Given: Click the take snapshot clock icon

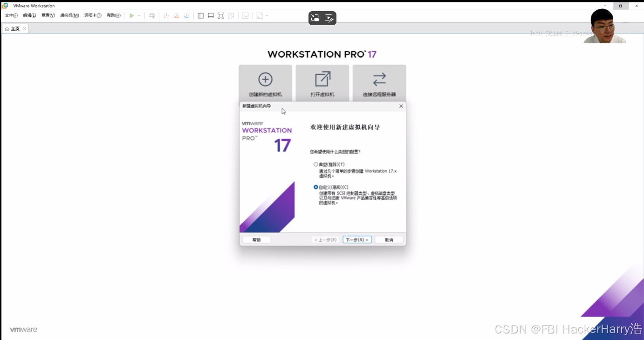Looking at the screenshot, I should tap(166, 15).
